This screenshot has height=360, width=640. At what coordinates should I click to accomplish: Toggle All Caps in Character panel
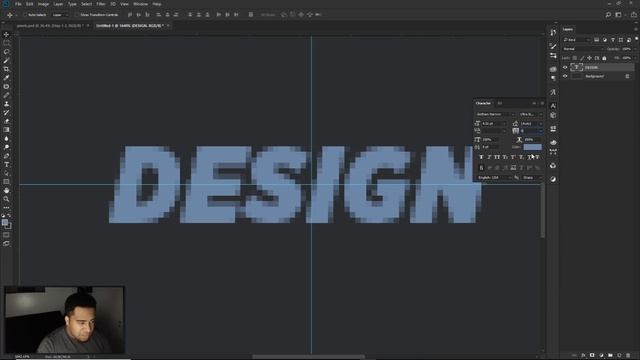(497, 157)
